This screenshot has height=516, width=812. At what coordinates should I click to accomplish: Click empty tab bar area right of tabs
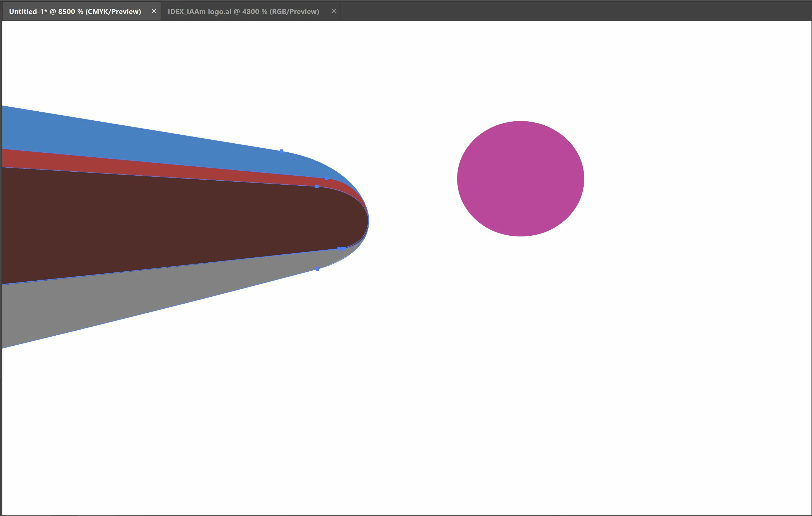[x=573, y=11]
